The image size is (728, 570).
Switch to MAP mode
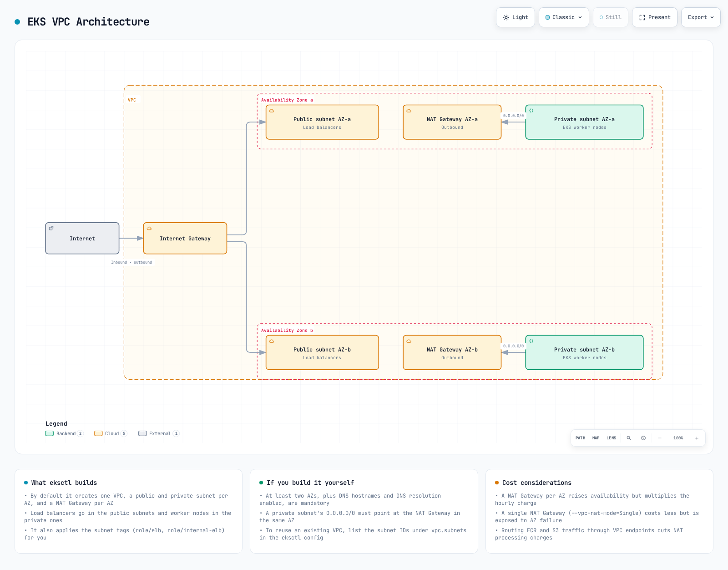[596, 438]
